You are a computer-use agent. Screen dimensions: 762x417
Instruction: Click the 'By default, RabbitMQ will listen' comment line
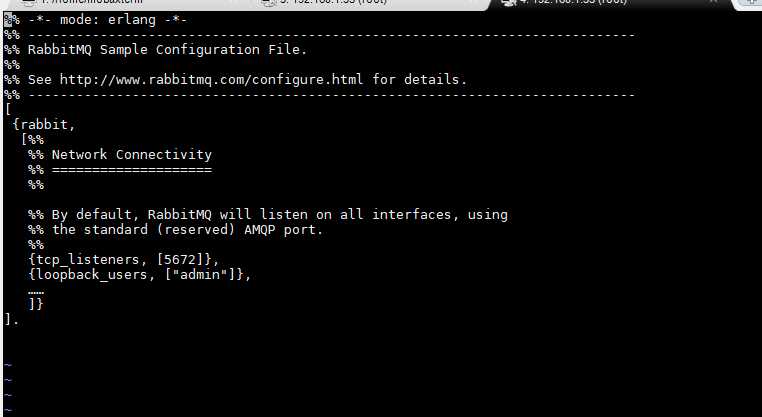pos(268,214)
